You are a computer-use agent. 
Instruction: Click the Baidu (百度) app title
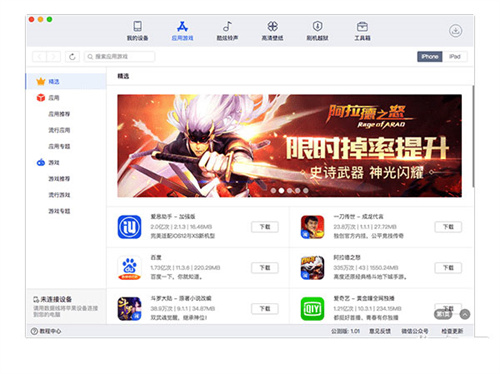pyautogui.click(x=156, y=258)
